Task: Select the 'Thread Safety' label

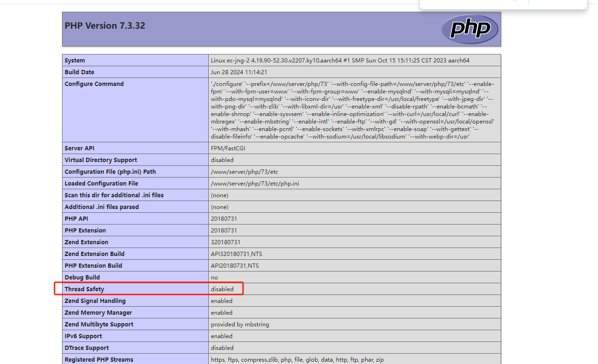Action: point(85,289)
